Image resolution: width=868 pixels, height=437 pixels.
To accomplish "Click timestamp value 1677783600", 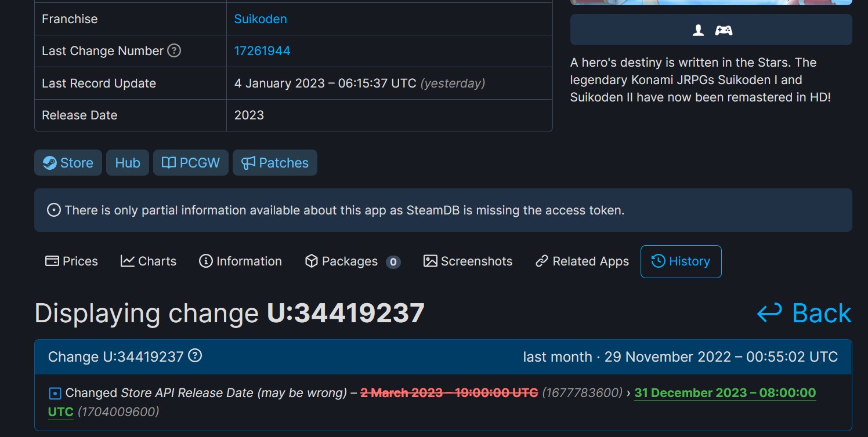I will [582, 393].
